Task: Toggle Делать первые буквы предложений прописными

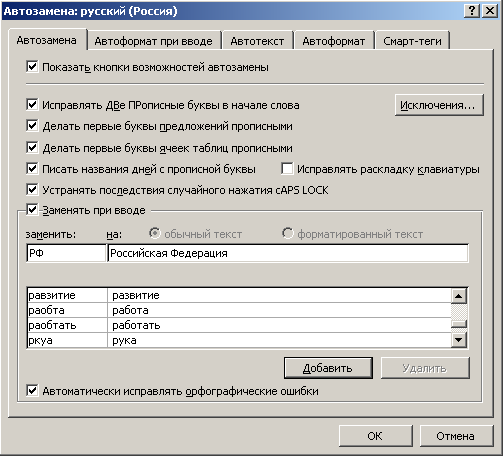Action: tap(32, 126)
